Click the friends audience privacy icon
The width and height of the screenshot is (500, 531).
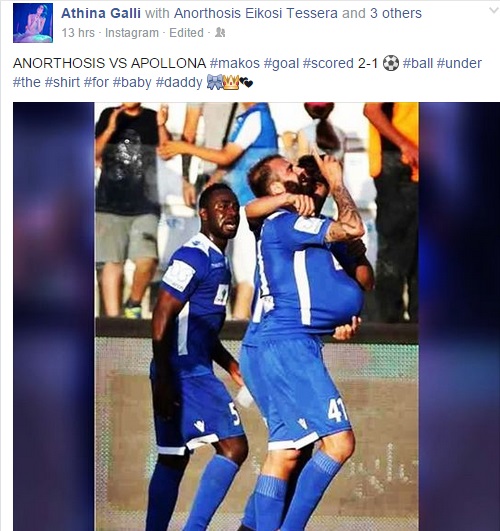220,33
